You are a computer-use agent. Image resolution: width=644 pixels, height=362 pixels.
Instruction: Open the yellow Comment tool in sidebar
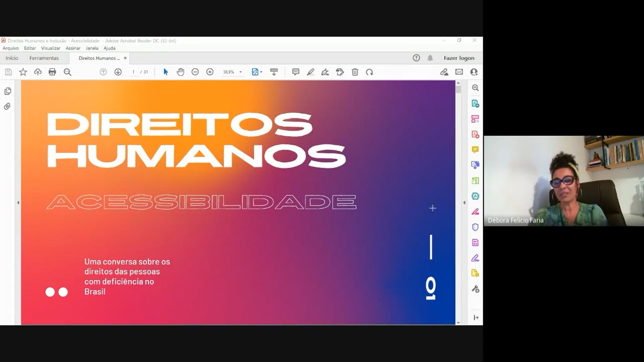point(475,150)
